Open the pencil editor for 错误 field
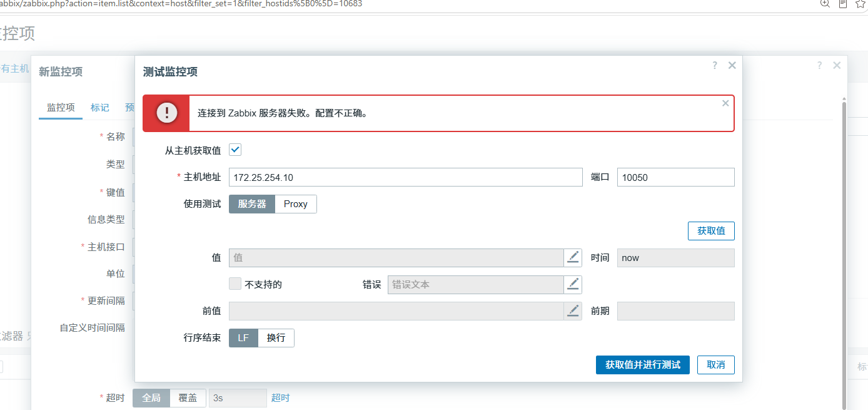Image resolution: width=868 pixels, height=410 pixels. [573, 284]
